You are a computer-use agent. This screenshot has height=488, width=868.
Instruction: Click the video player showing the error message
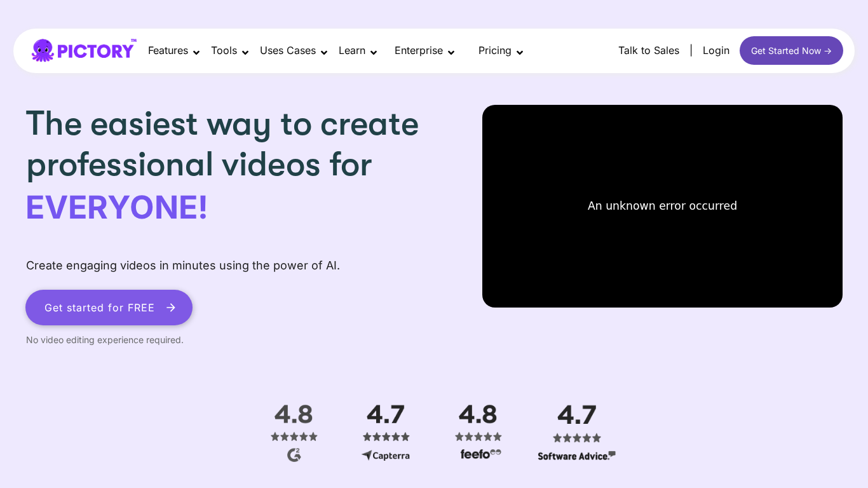coord(662,206)
